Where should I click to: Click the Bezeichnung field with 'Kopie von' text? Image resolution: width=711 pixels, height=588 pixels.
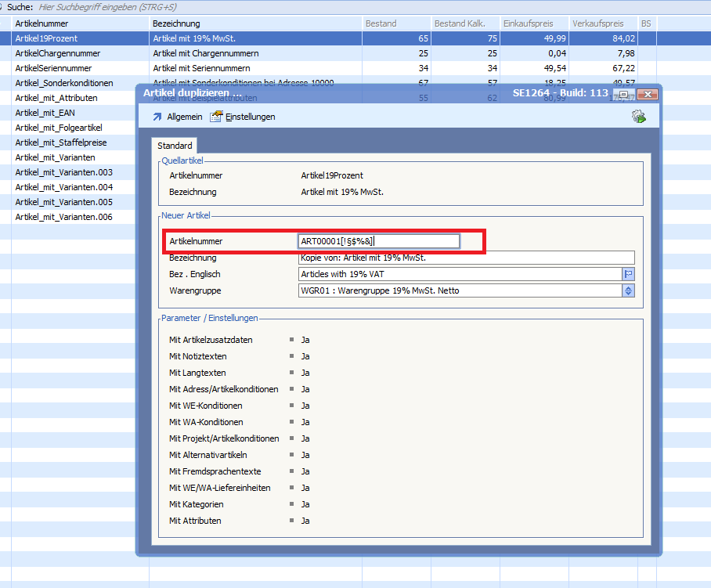pos(466,258)
